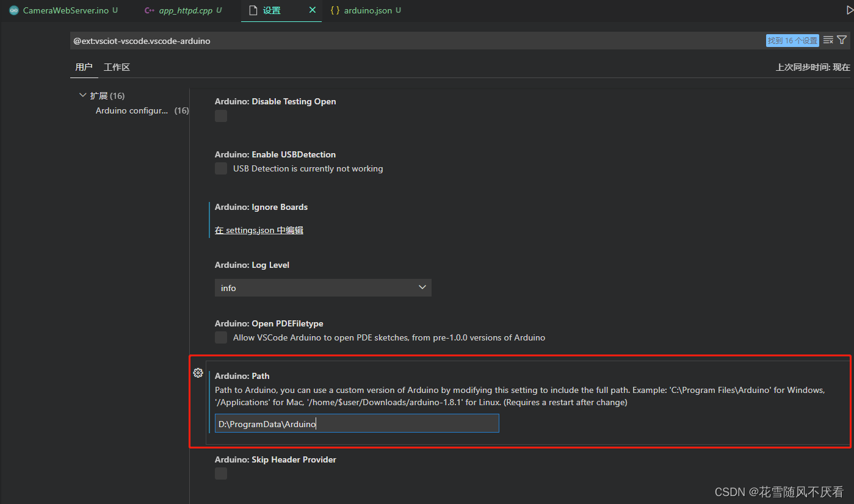Open the gear menu beside Arduino: Path
Viewport: 854px width, 504px height.
198,373
